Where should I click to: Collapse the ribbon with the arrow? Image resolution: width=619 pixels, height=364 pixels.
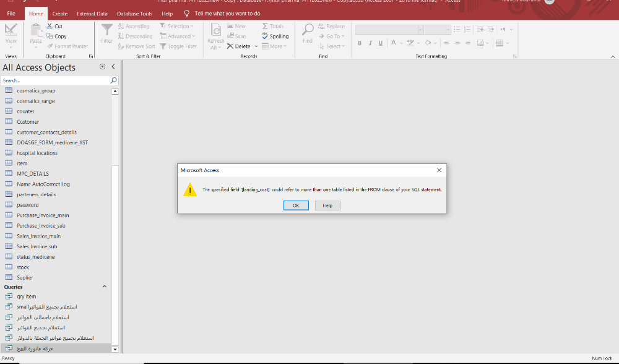point(613,57)
